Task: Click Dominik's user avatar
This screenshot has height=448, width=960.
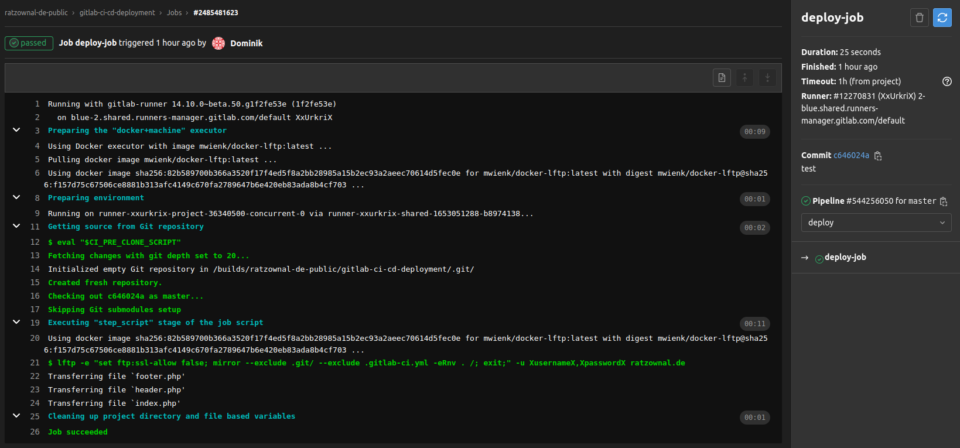Action: [x=219, y=43]
